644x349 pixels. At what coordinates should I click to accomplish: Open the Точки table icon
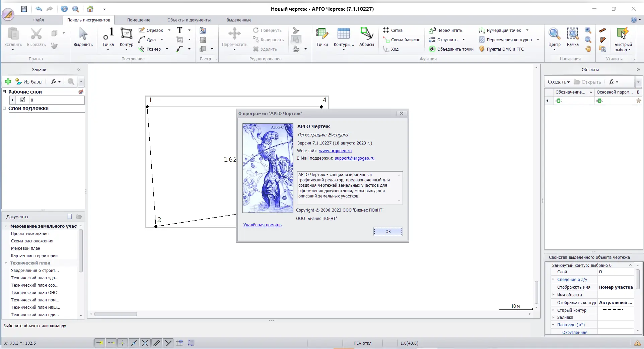(x=322, y=37)
